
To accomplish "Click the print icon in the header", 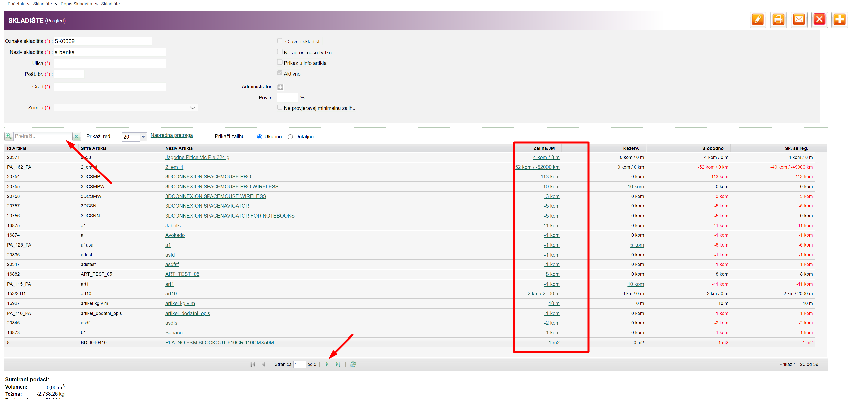I will pos(778,20).
